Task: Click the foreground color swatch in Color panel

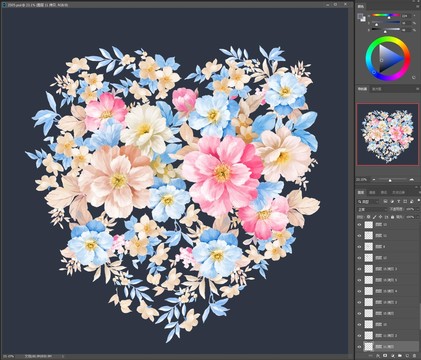Action: 359,15
